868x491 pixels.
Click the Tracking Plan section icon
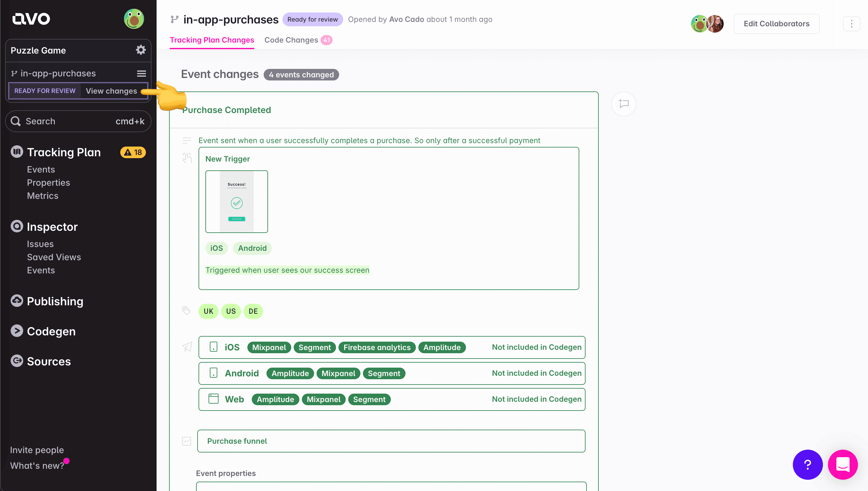17,152
